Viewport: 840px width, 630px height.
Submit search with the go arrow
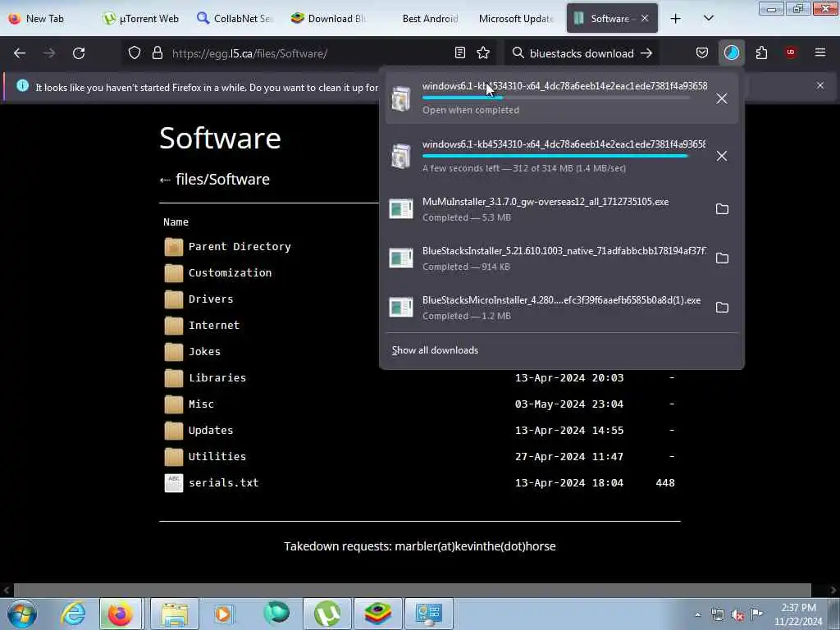click(x=646, y=53)
